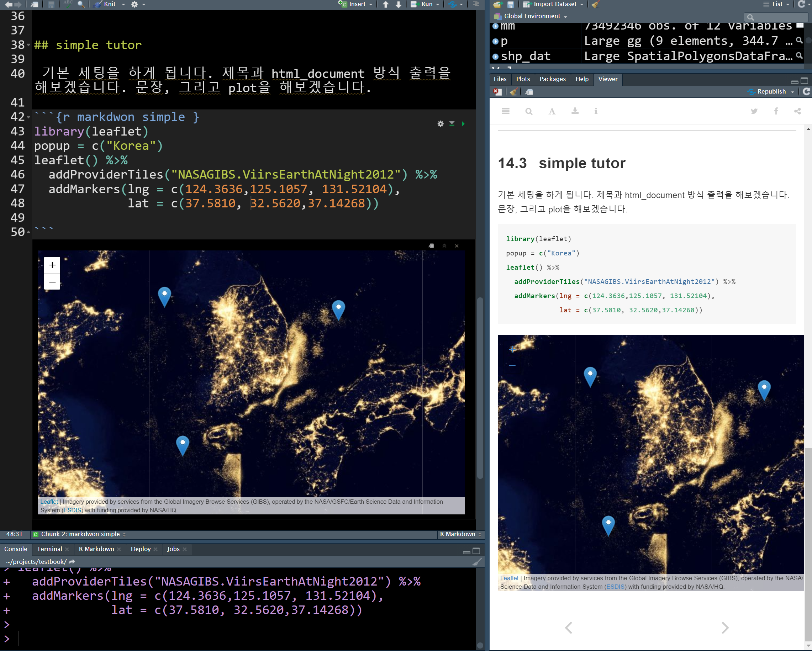Go back to previous source location
The image size is (812, 651).
pyautogui.click(x=8, y=5)
